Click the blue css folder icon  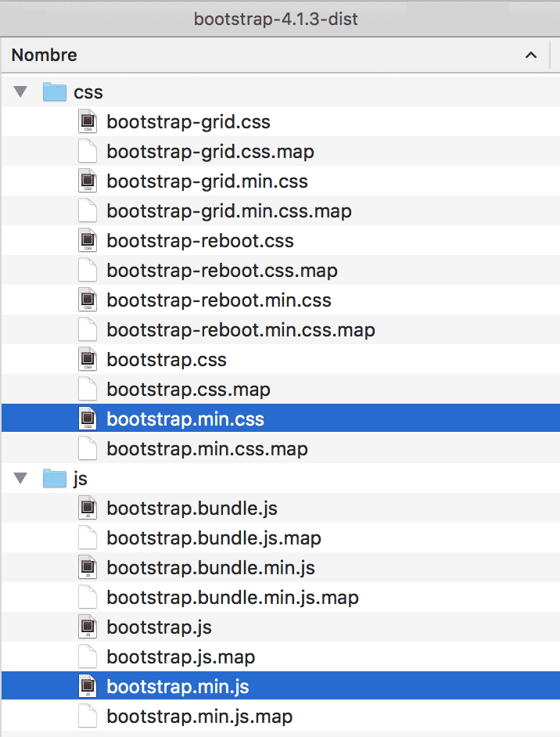pyautogui.click(x=53, y=92)
